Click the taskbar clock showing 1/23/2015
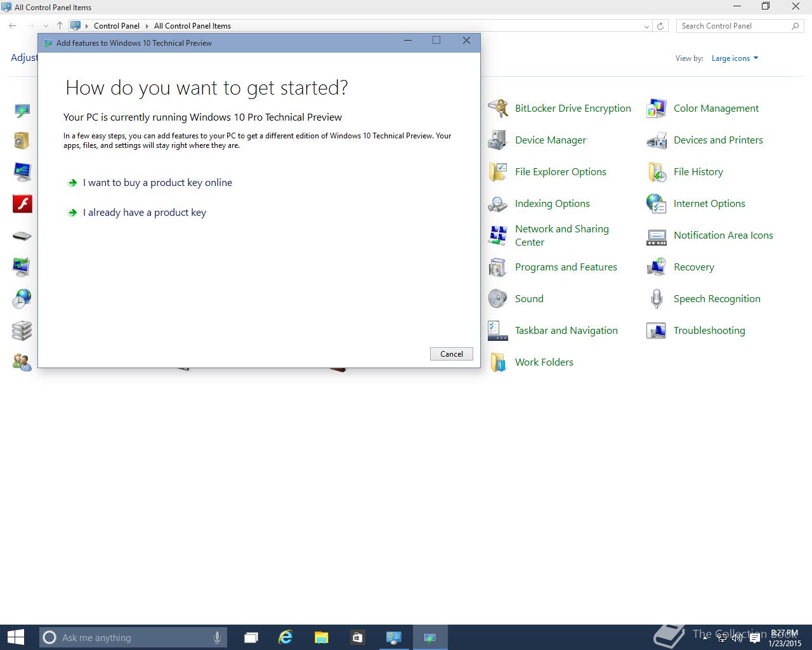This screenshot has height=650, width=812. (x=785, y=638)
